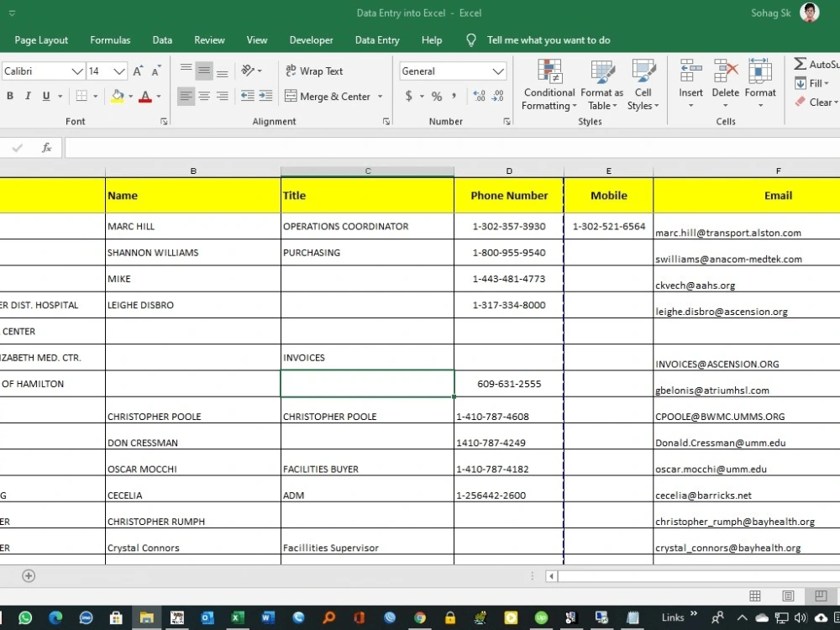Click Top Align icon
This screenshot has height=630, width=840.
[186, 68]
